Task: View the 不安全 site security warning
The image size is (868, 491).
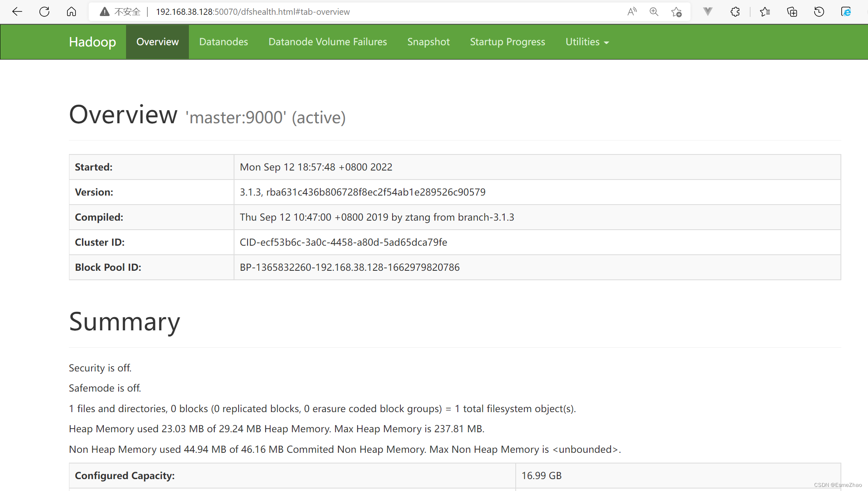Action: 119,12
